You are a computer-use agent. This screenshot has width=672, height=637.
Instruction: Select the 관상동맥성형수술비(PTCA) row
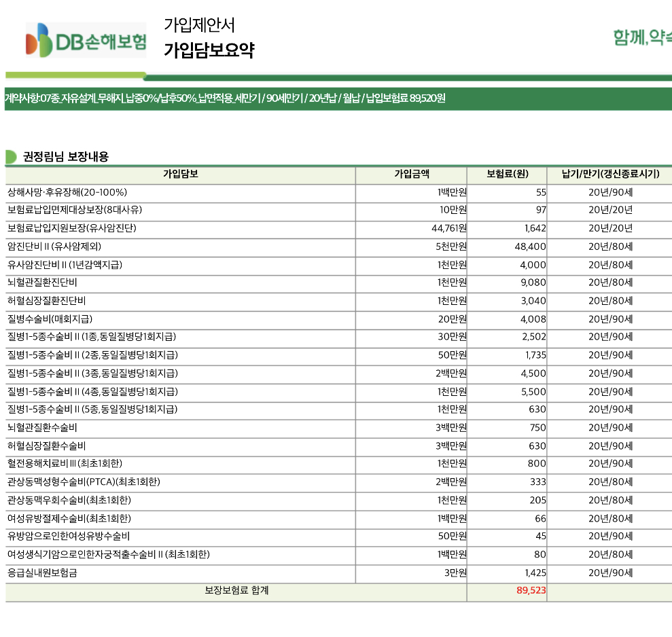(338, 482)
